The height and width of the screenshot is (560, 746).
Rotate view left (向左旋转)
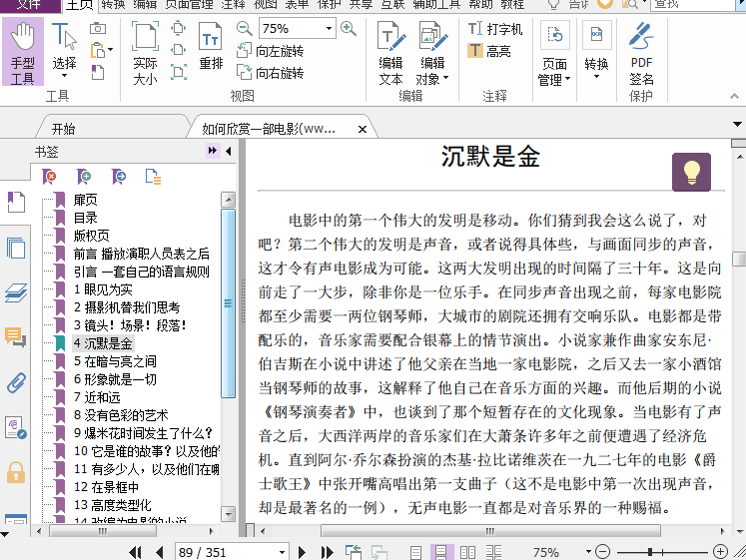(270, 50)
